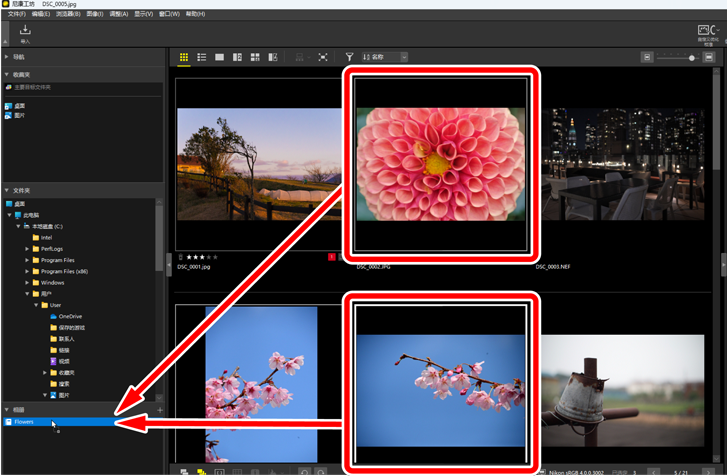Select the OneDrive folder in tree
This screenshot has height=476, width=727.
coord(70,316)
